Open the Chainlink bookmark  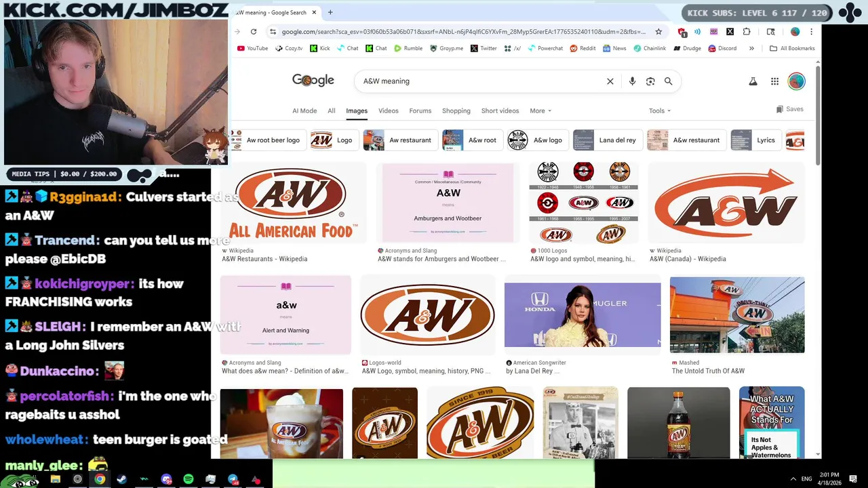(x=650, y=48)
